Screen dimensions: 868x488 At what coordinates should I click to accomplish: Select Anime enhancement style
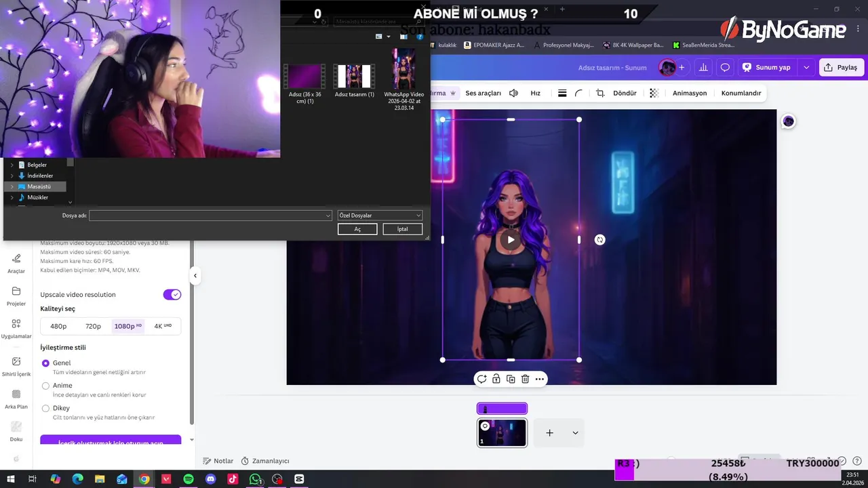[x=45, y=386]
